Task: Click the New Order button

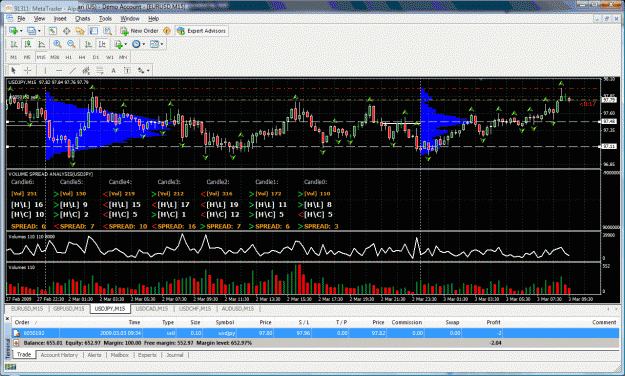Action: 140,31
